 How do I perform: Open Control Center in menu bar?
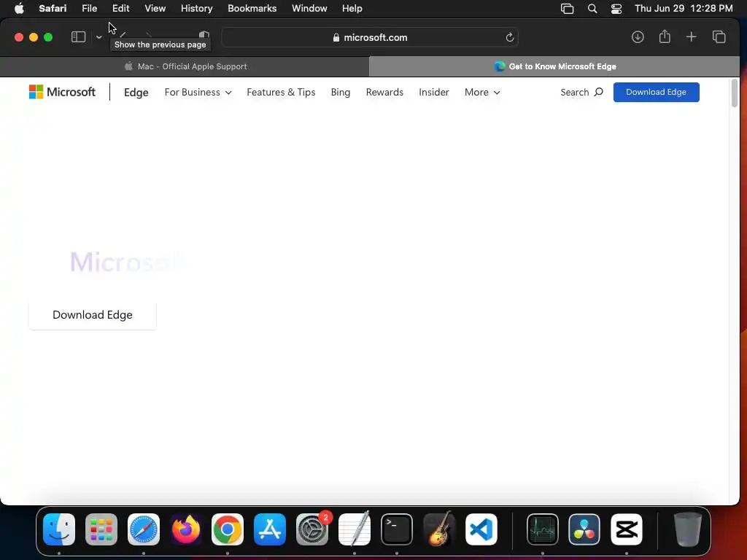pyautogui.click(x=616, y=9)
